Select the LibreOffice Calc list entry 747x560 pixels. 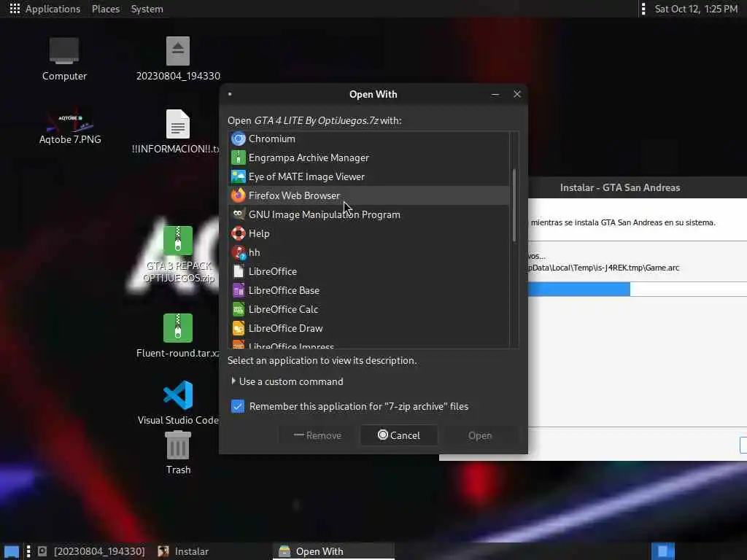point(368,309)
